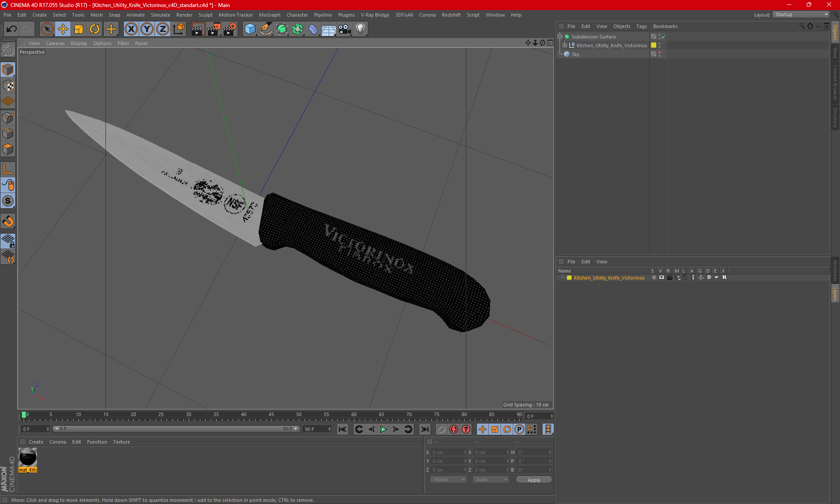Open the deformer objects icon
This screenshot has width=840, height=504.
(313, 29)
